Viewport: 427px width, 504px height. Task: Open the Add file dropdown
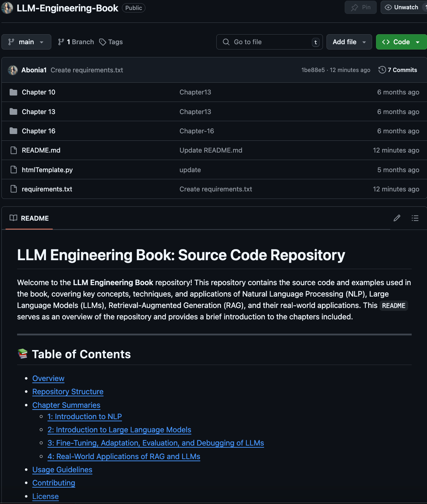pos(349,42)
